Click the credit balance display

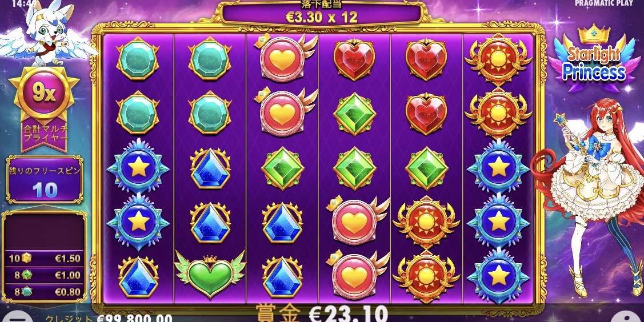coord(109,318)
